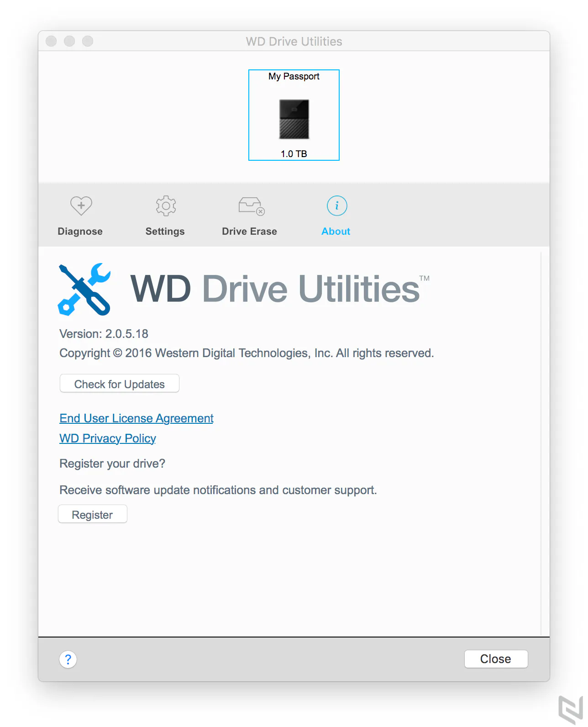
Task: Open the End User License Agreement link
Action: 136,418
